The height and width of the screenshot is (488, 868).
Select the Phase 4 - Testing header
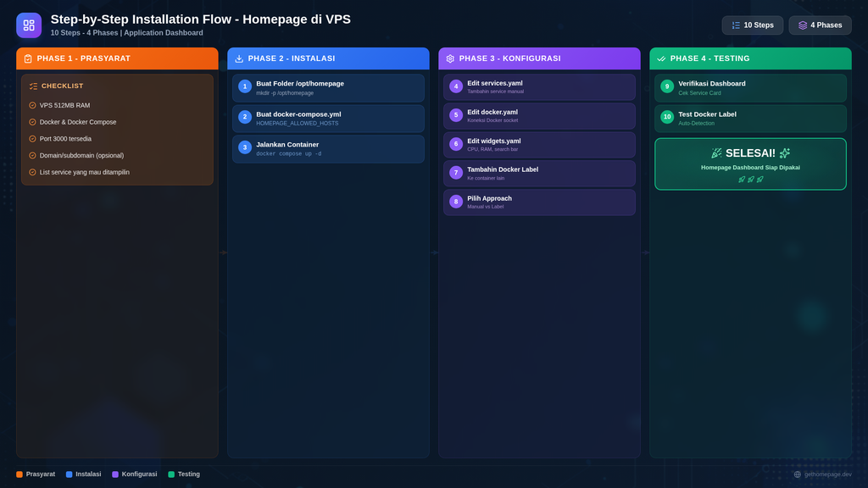[x=751, y=58]
